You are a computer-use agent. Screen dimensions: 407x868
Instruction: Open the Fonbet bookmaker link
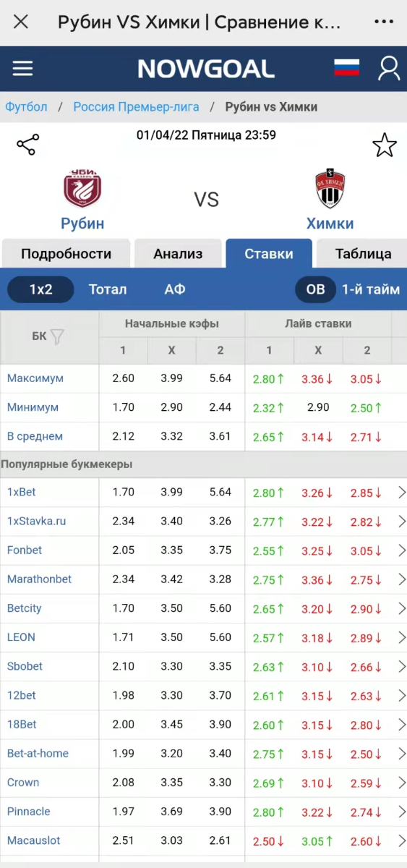25,550
